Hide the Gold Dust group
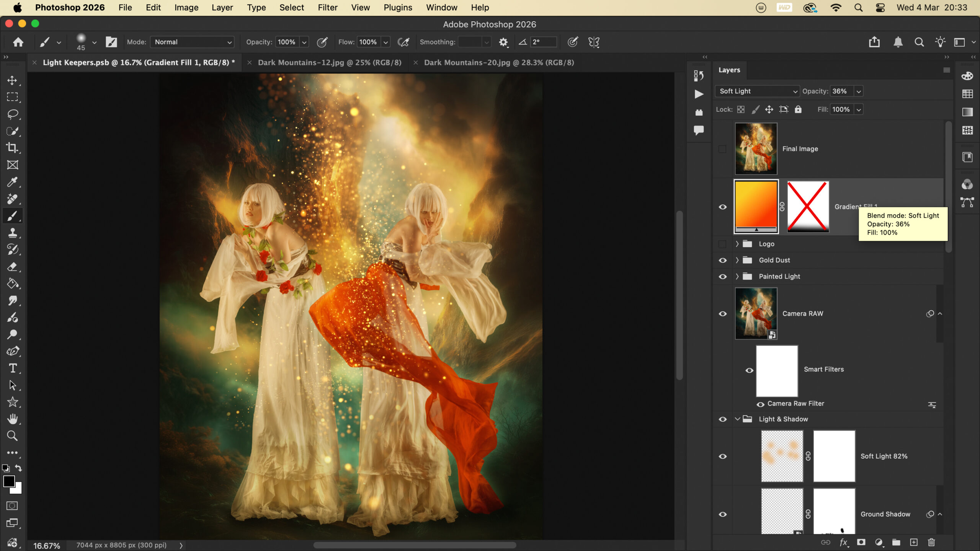The width and height of the screenshot is (980, 551). [x=722, y=260]
